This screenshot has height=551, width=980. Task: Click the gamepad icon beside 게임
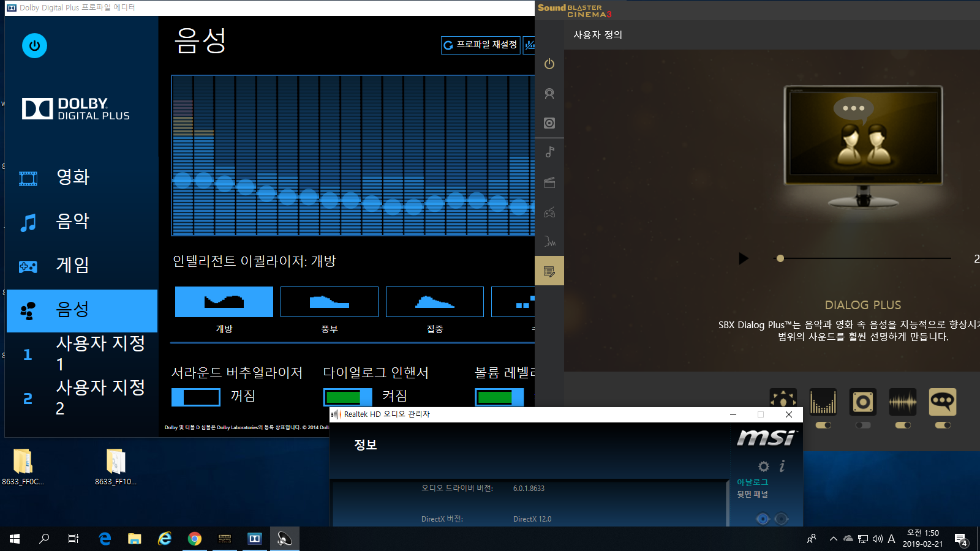pos(28,266)
